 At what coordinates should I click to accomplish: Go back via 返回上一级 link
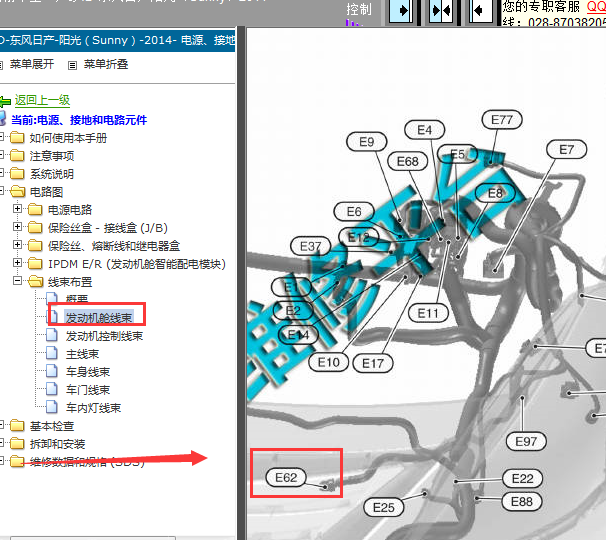tap(42, 101)
